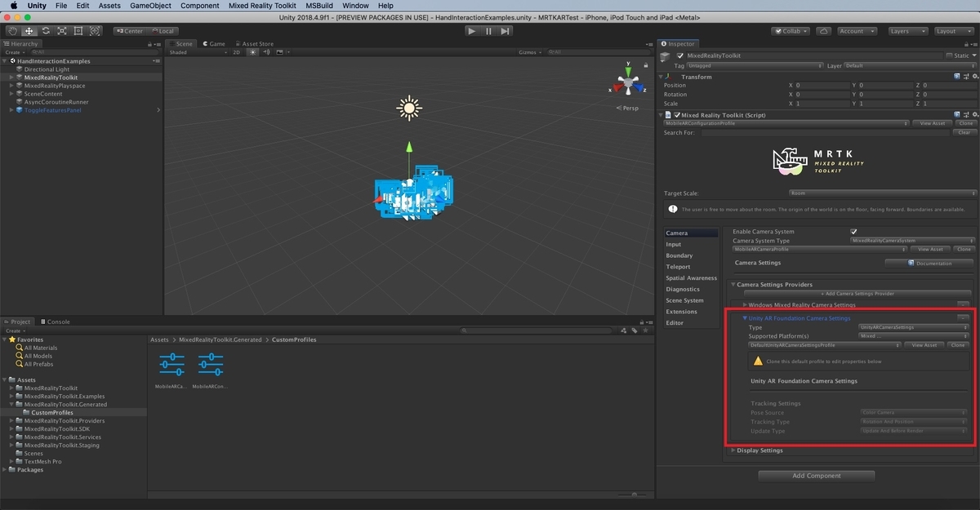Select the Scale tool
The width and height of the screenshot is (980, 510).
tap(61, 31)
